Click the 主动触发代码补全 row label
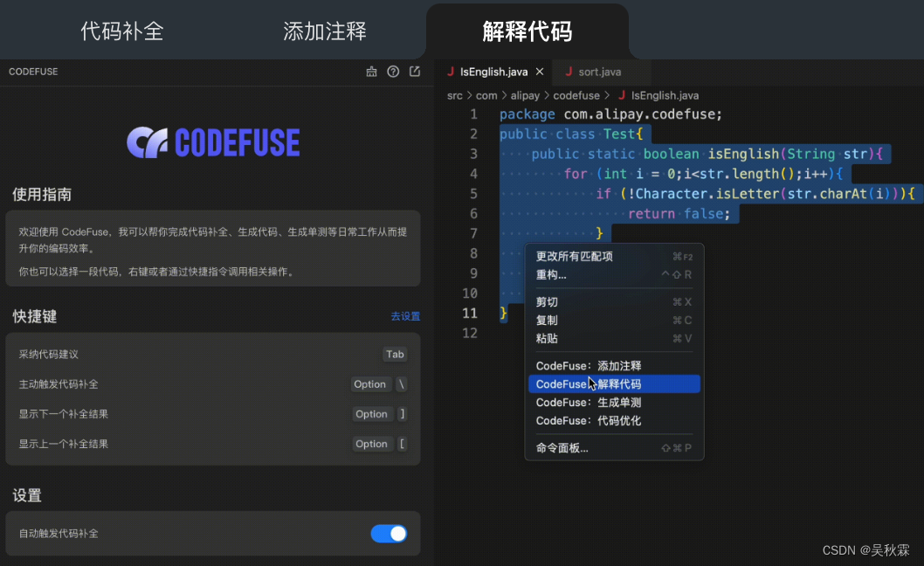Image resolution: width=924 pixels, height=566 pixels. pos(59,383)
